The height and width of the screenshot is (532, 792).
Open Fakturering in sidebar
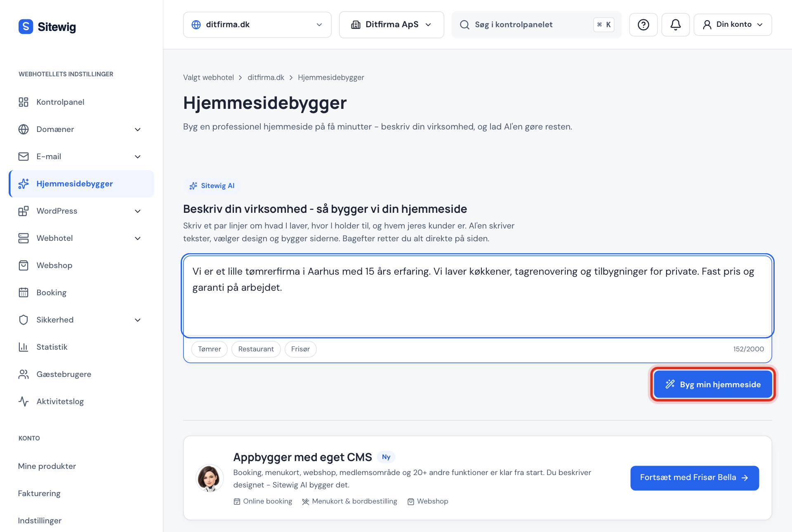[39, 493]
